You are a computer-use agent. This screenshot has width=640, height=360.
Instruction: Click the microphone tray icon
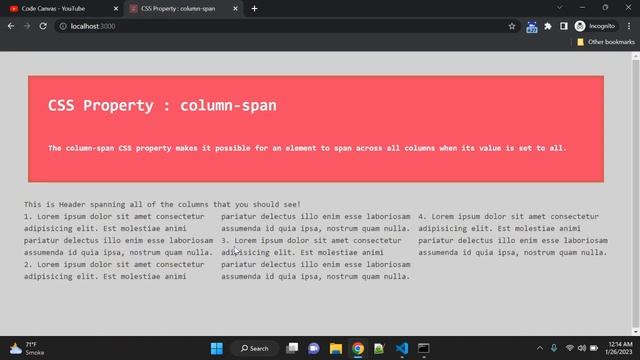click(x=554, y=349)
